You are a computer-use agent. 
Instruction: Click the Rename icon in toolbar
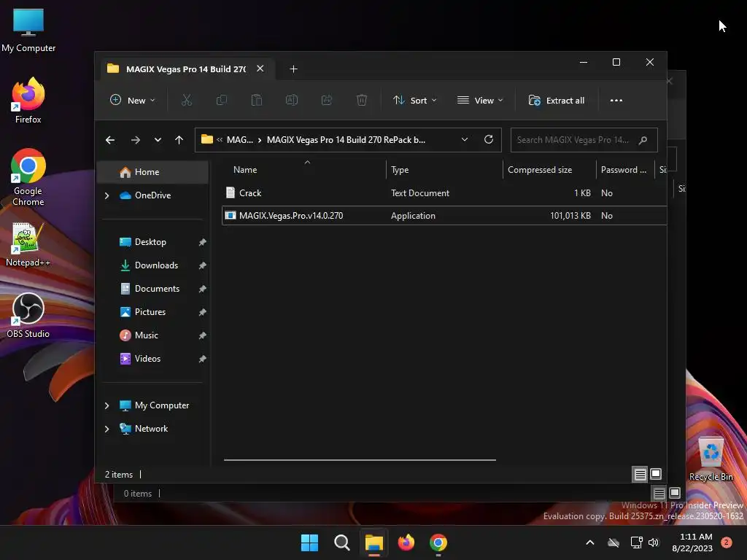coord(292,101)
